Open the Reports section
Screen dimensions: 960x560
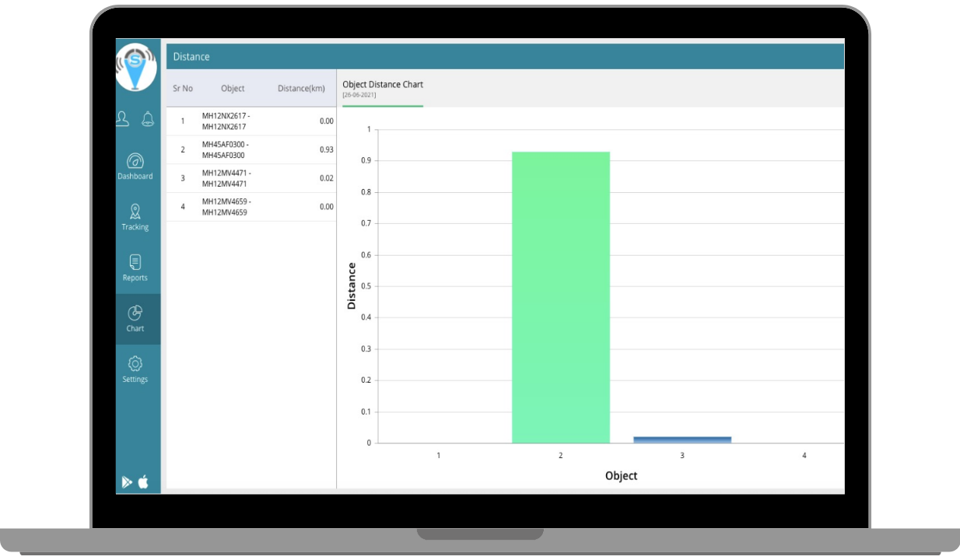click(135, 268)
